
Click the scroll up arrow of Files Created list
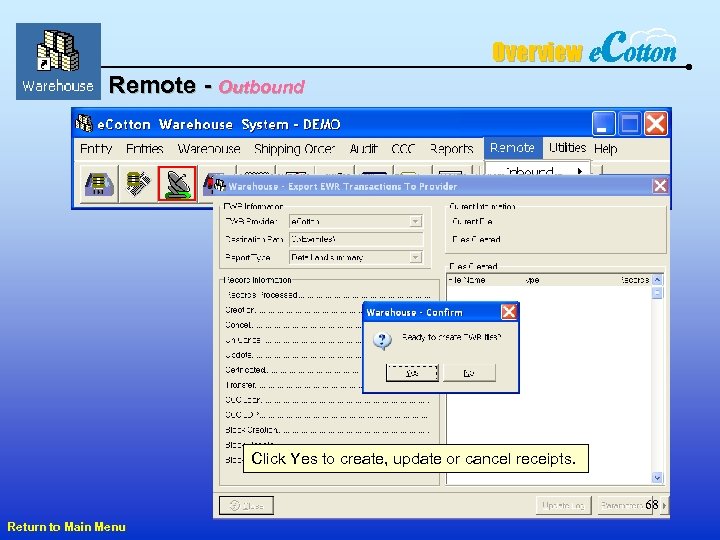pyautogui.click(x=657, y=280)
